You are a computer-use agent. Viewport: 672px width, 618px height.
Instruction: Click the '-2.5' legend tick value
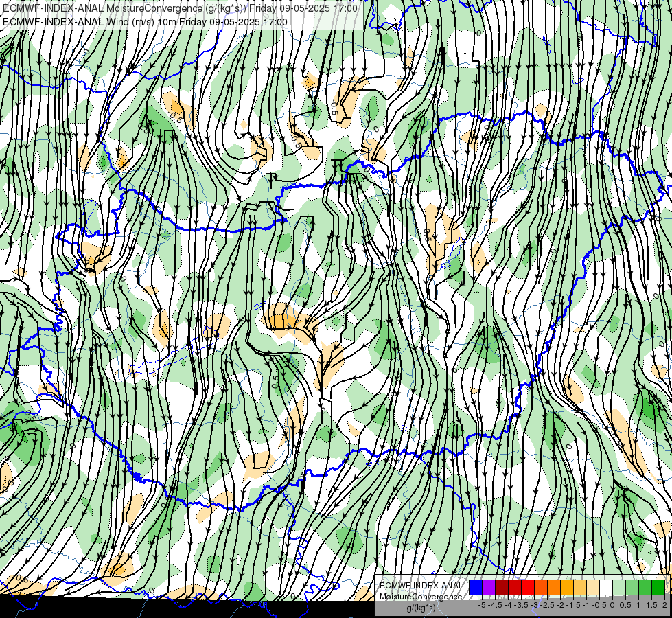546,605
